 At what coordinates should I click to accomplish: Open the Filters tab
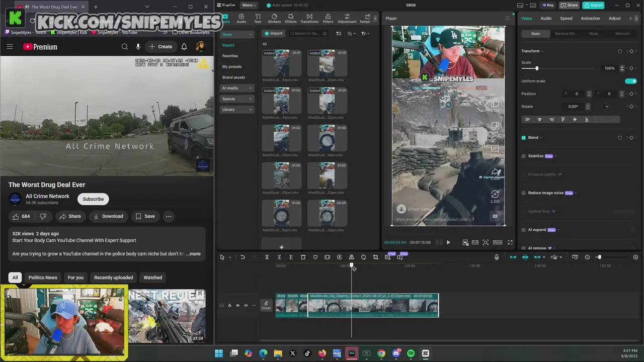click(328, 19)
